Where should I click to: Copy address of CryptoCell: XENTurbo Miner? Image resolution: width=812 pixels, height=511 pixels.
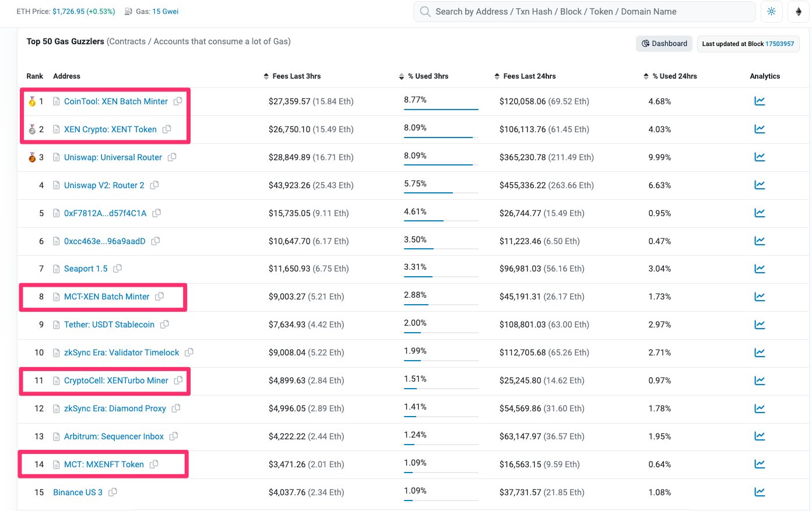pyautogui.click(x=178, y=380)
